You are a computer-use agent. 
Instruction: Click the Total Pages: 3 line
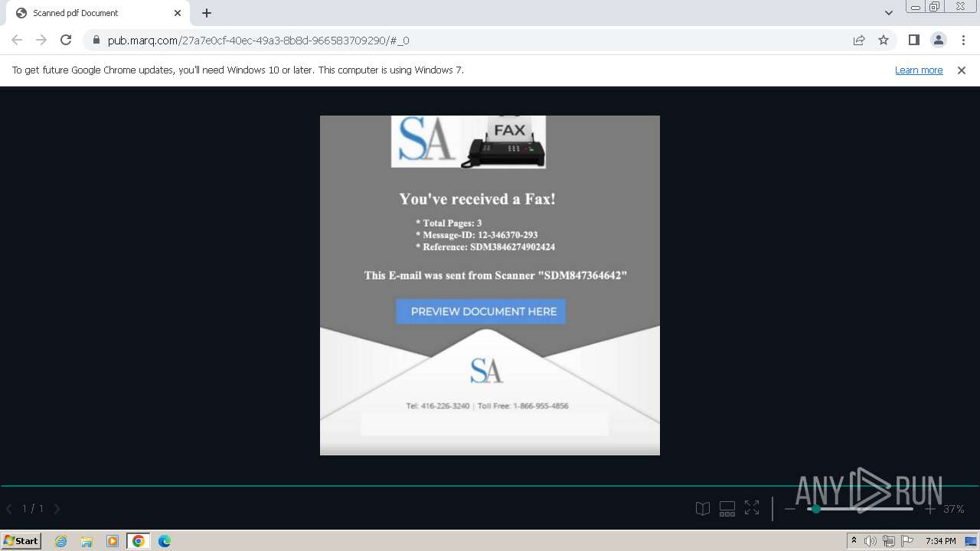tap(449, 223)
